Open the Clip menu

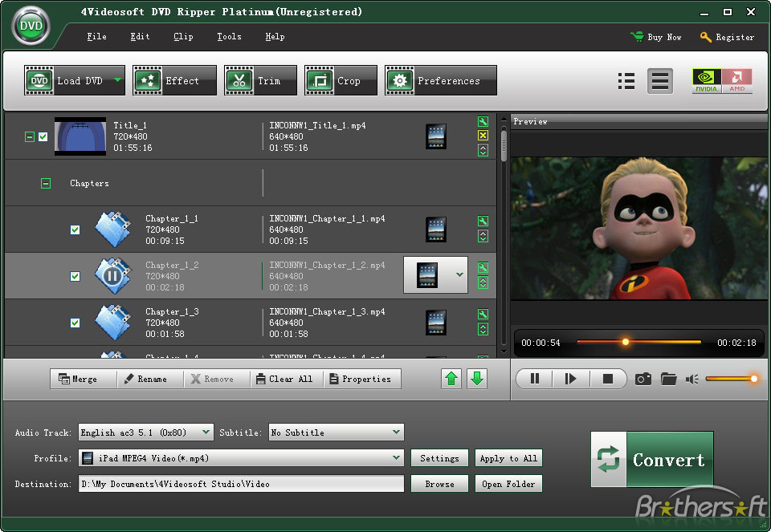point(183,37)
